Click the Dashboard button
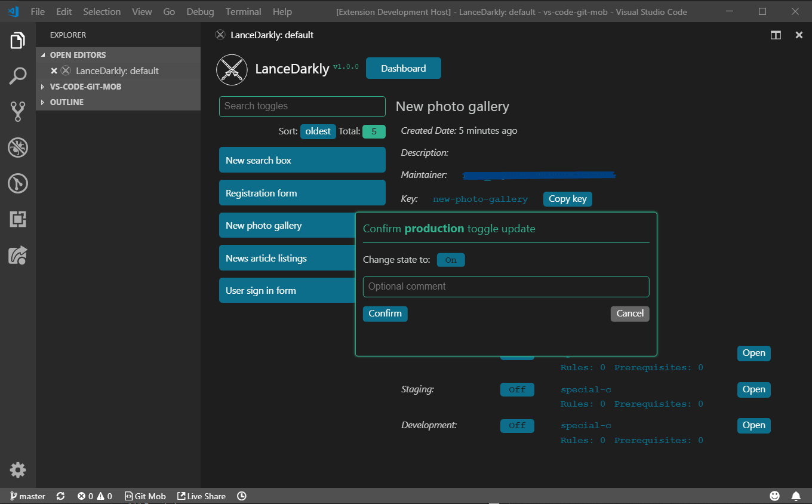Image resolution: width=812 pixels, height=504 pixels. (404, 68)
